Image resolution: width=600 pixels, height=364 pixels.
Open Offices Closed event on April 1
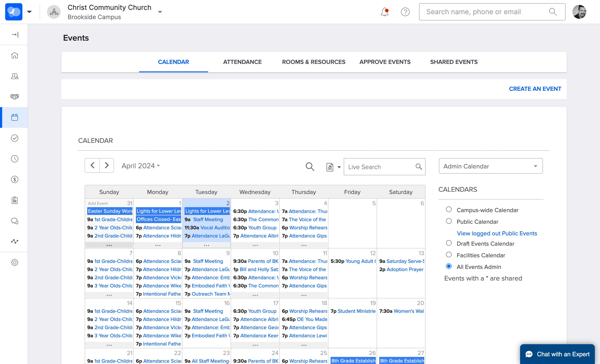click(159, 219)
